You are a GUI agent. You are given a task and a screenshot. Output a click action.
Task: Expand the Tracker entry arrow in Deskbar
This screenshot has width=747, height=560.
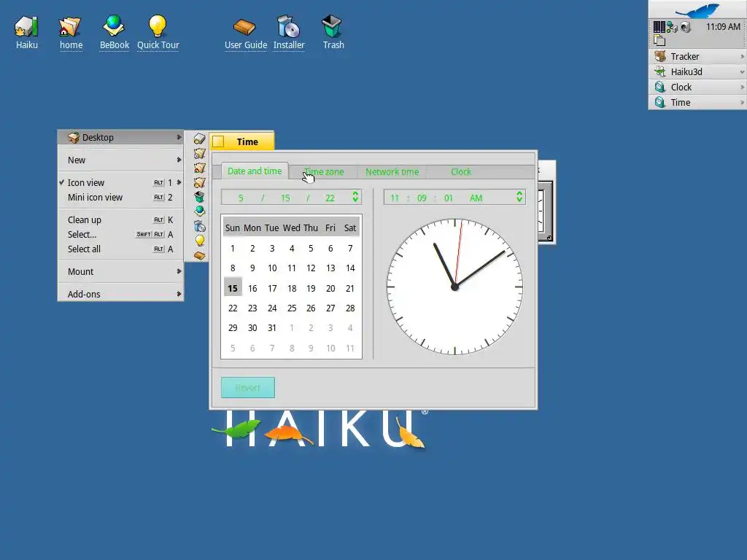742,57
